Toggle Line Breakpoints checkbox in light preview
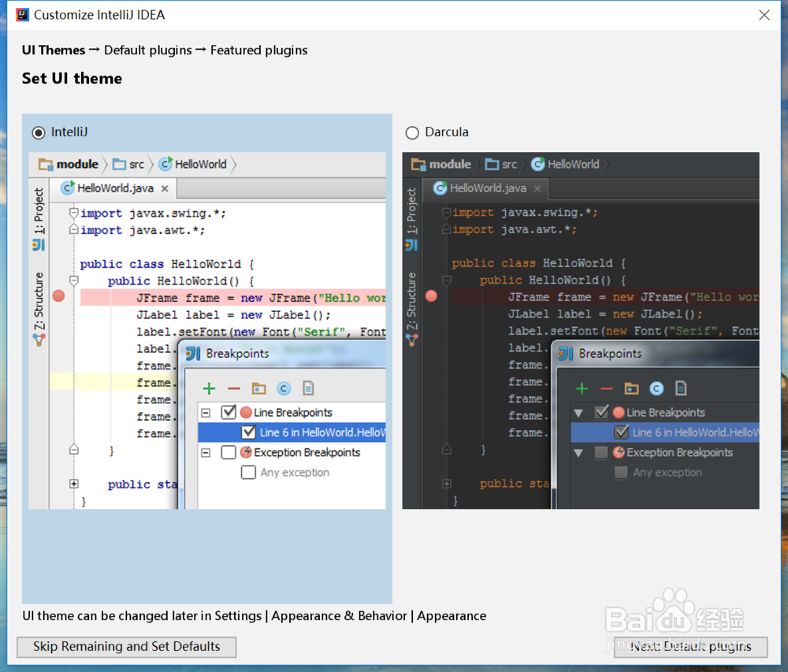Viewport: 788px width, 672px height. [x=229, y=412]
